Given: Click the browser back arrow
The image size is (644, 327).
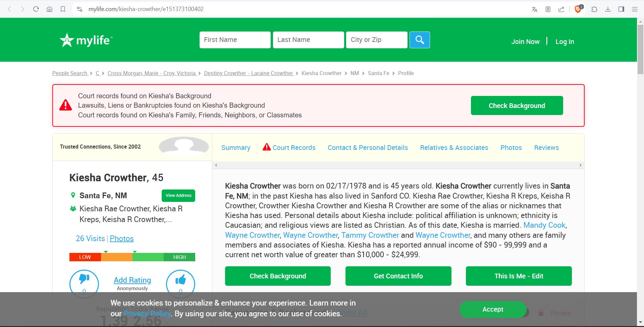Looking at the screenshot, I should [9, 9].
